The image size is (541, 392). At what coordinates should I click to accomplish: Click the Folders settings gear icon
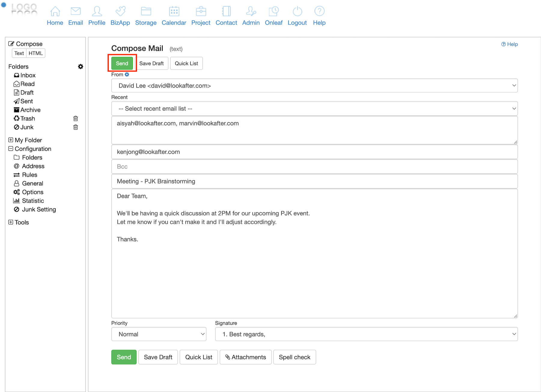pos(81,66)
